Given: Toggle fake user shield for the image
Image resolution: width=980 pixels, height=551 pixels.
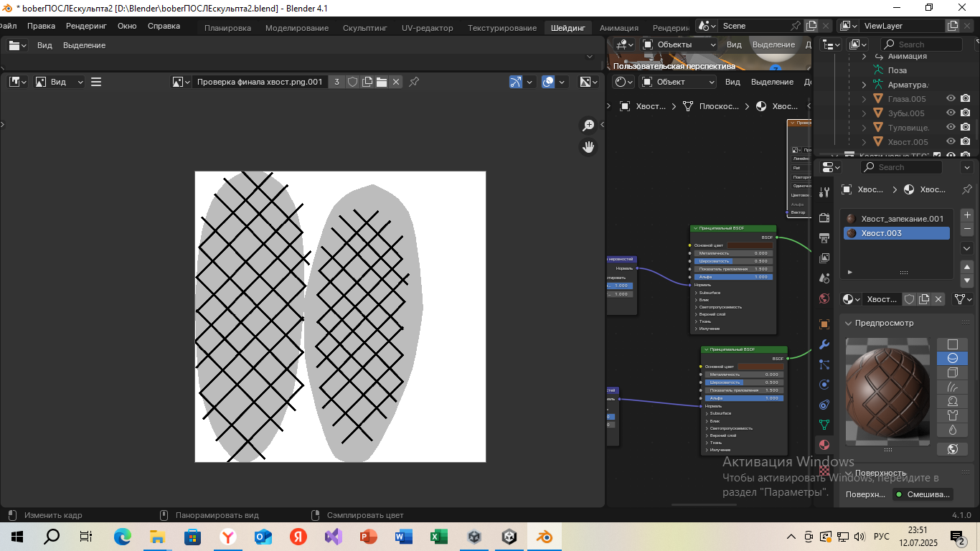Looking at the screenshot, I should 353,82.
